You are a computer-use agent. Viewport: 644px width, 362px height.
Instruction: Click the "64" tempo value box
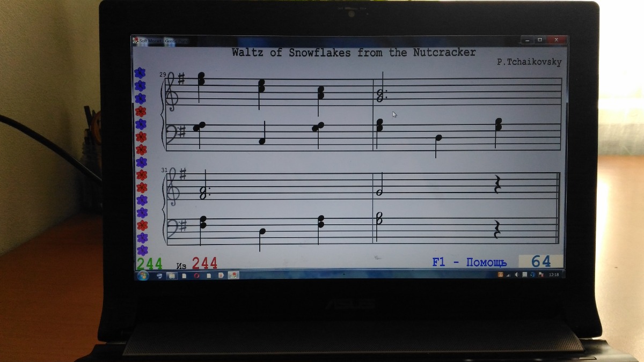click(541, 261)
